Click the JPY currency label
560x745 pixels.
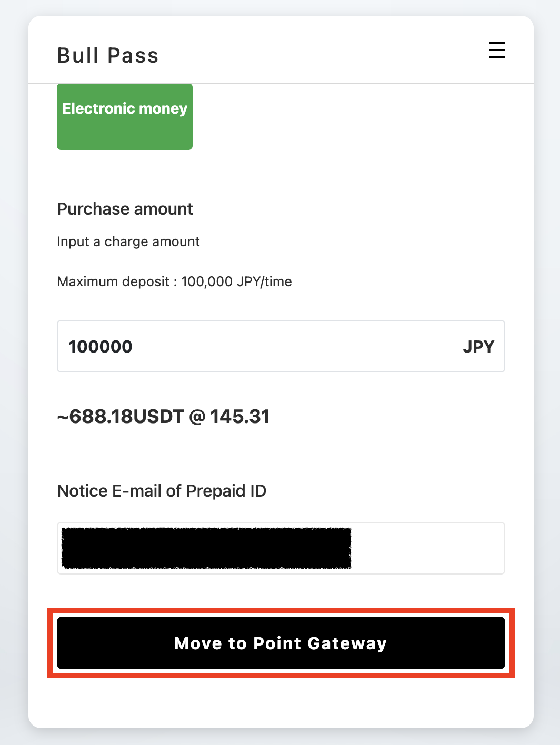pyautogui.click(x=478, y=347)
